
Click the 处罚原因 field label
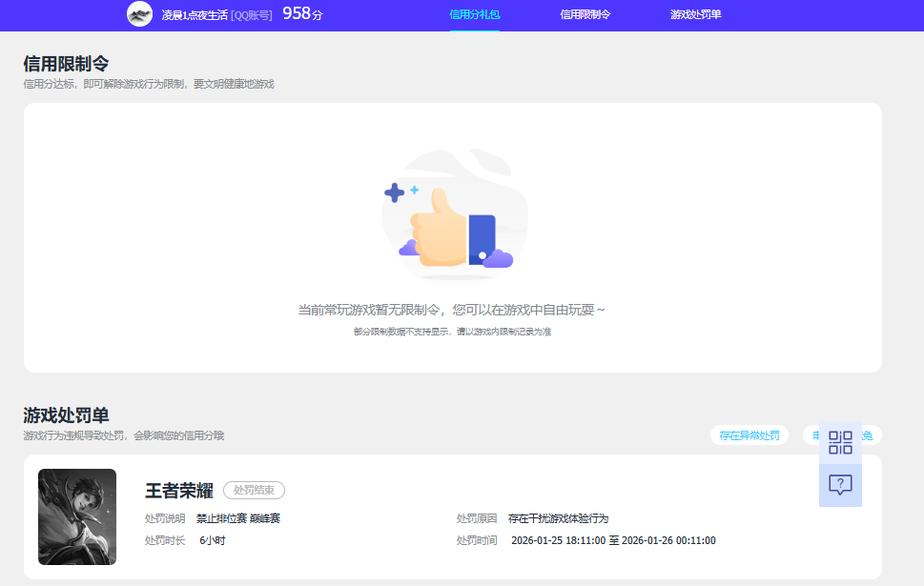tap(477, 518)
